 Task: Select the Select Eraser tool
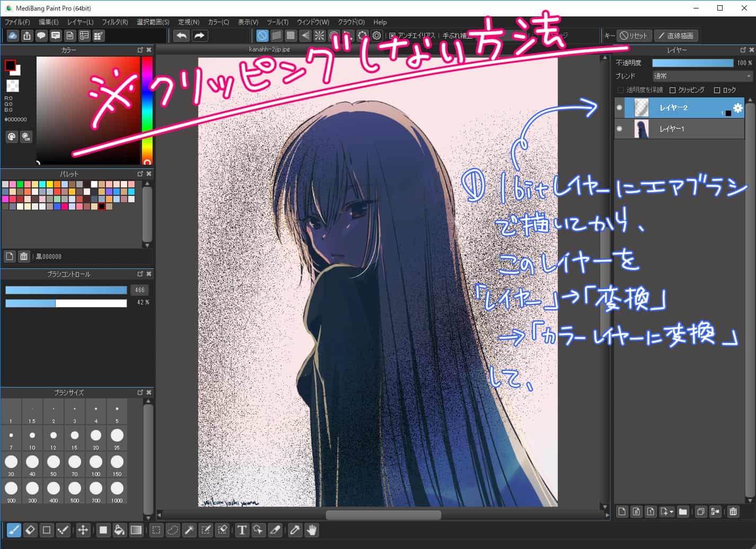pyautogui.click(x=223, y=530)
